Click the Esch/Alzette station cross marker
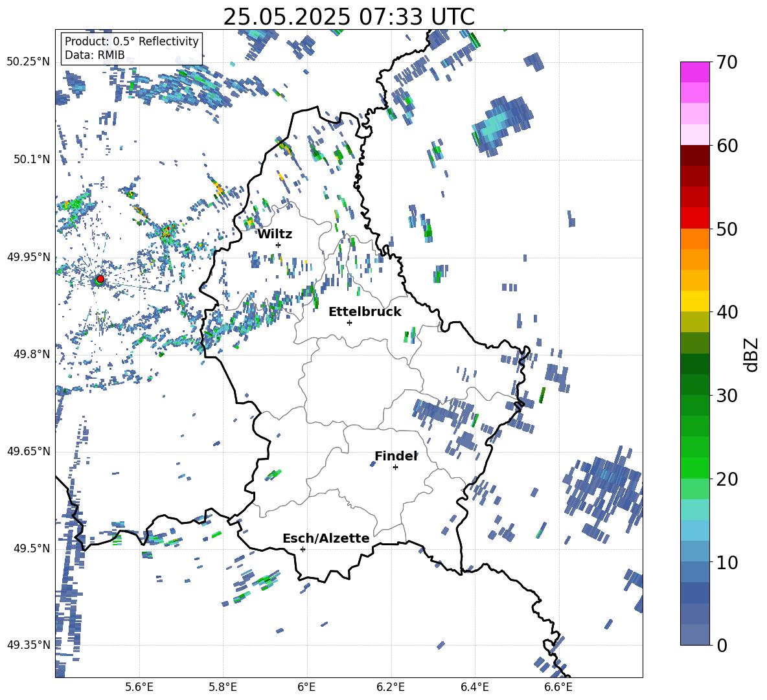 click(x=303, y=549)
